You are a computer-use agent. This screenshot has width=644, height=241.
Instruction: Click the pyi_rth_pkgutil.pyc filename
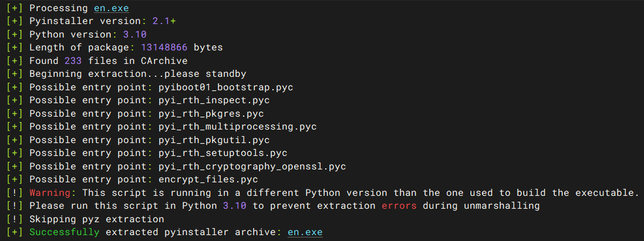click(x=214, y=140)
